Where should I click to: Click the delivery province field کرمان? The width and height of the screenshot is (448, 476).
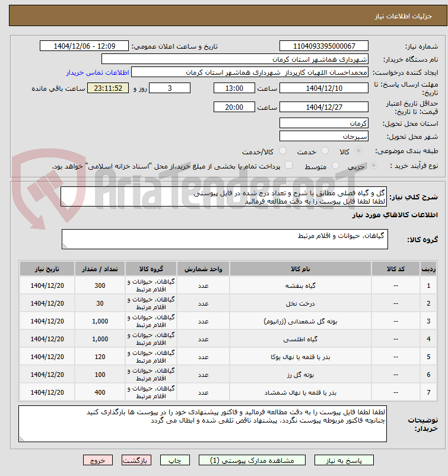click(x=324, y=123)
